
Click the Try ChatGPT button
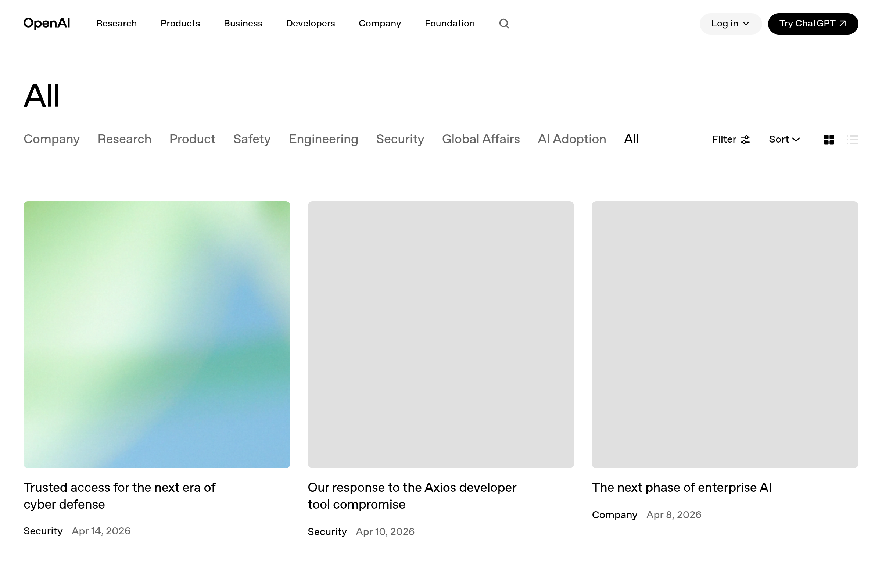[x=813, y=24]
